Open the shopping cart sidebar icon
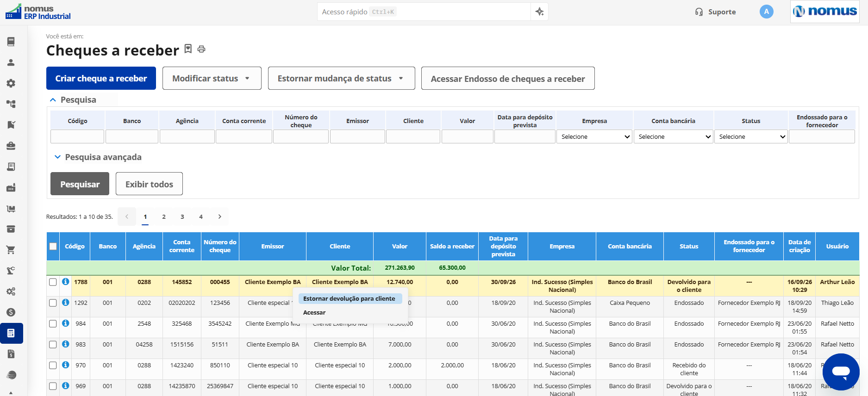The height and width of the screenshot is (396, 868). [x=11, y=250]
